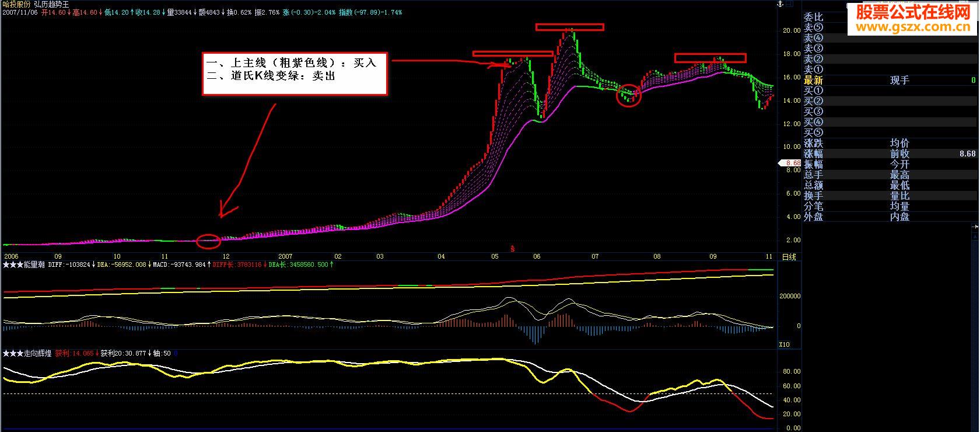Click the 外盘 label
Viewport: 980px width, 432px height.
click(x=814, y=217)
